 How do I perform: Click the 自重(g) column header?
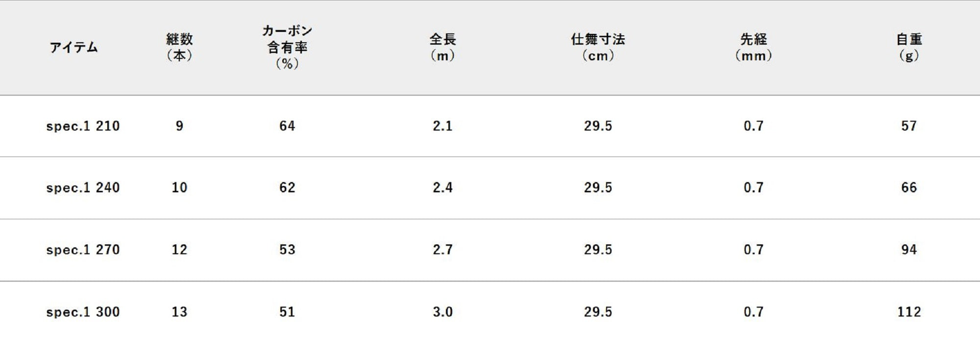(x=909, y=47)
